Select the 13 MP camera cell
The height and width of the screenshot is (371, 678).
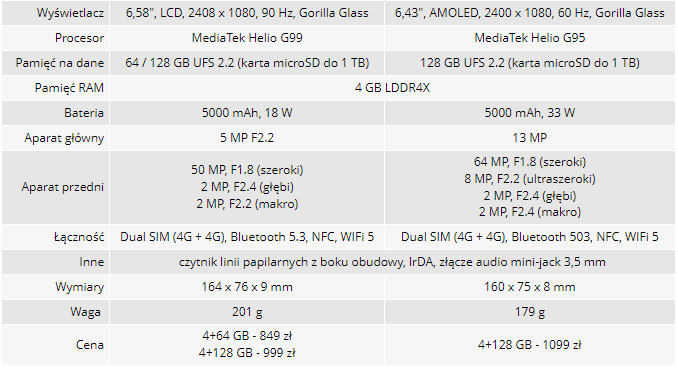pyautogui.click(x=530, y=138)
